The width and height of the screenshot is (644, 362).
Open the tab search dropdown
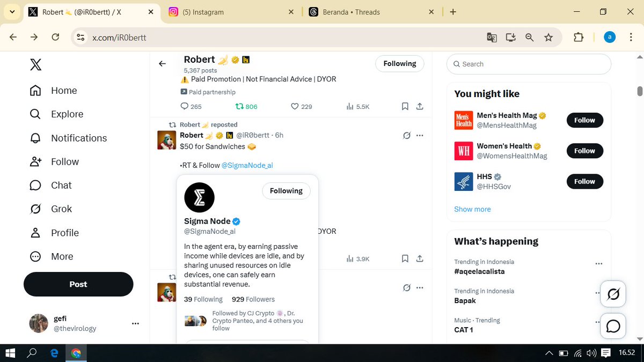point(12,12)
